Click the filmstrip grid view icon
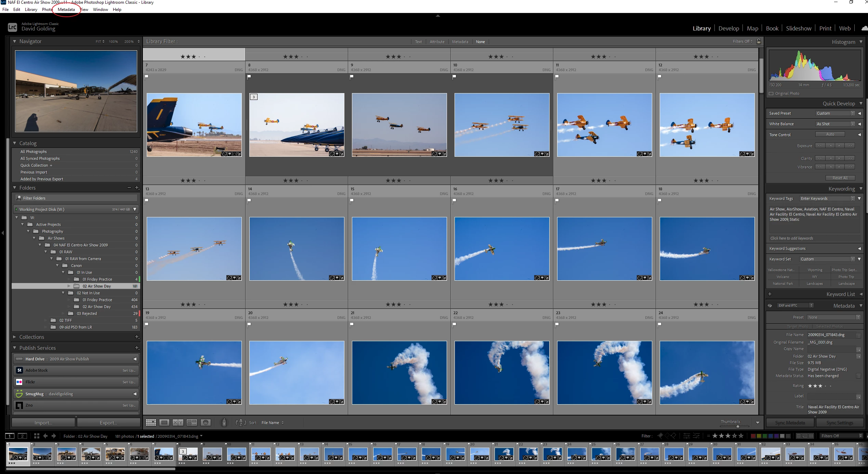The width and height of the screenshot is (868, 474). coord(37,436)
